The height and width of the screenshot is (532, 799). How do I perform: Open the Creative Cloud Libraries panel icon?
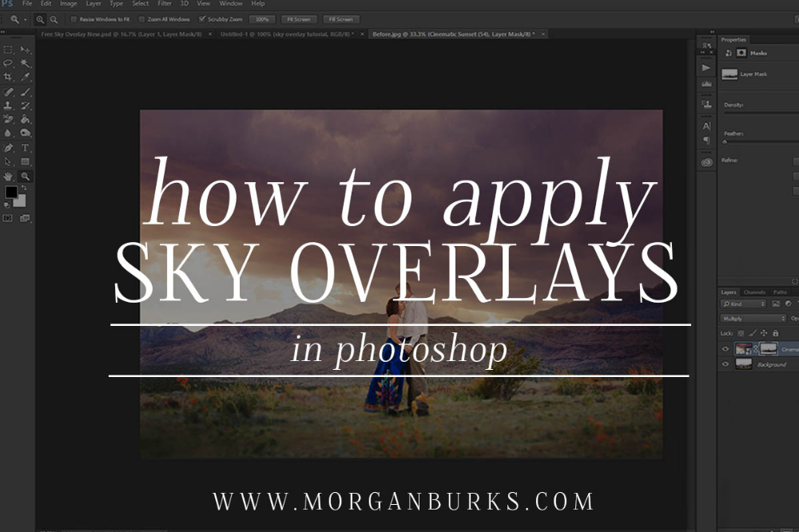coord(706,163)
